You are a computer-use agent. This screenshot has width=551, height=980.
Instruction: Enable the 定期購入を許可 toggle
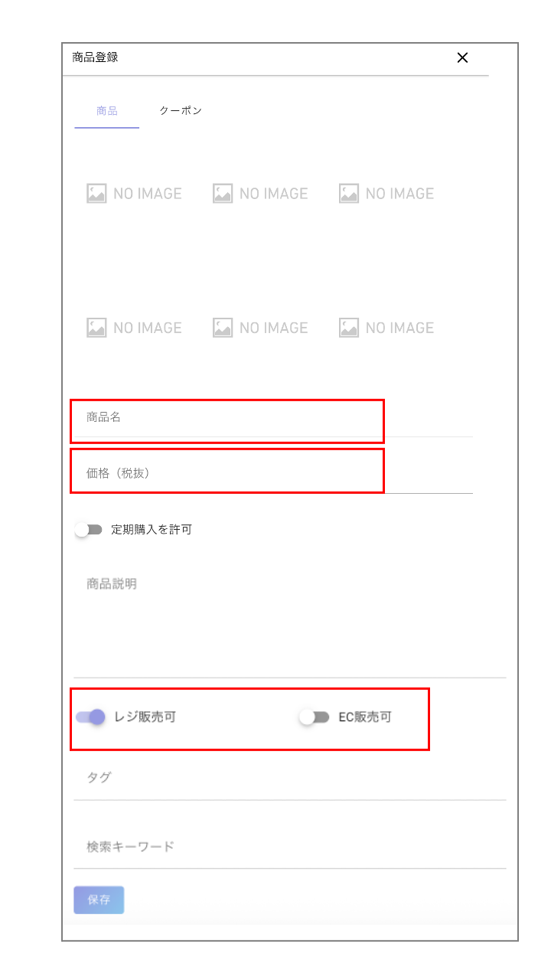[89, 530]
